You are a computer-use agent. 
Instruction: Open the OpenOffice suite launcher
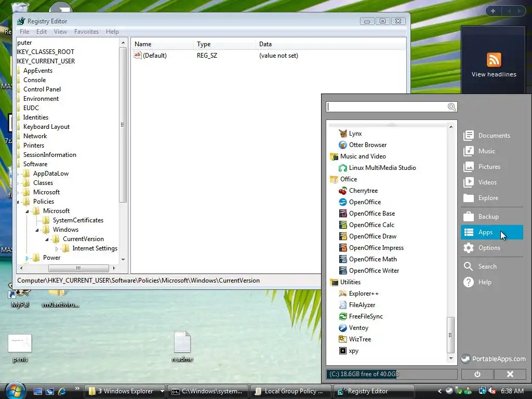pyautogui.click(x=360, y=202)
